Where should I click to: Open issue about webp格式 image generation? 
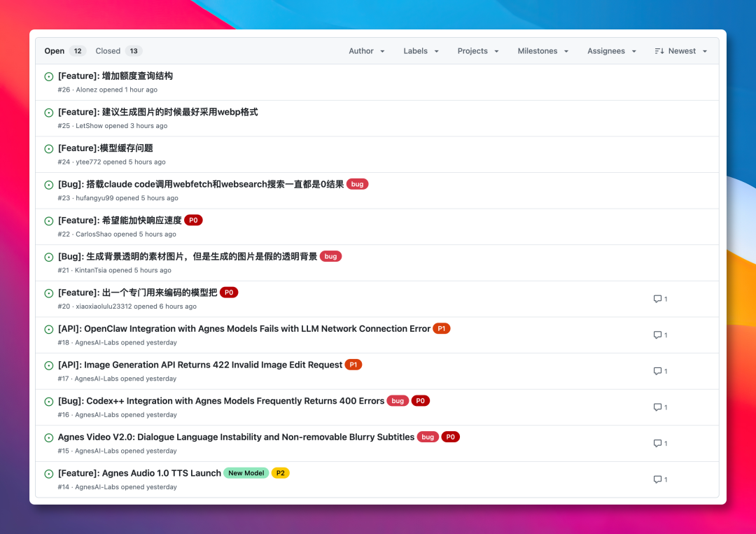[x=157, y=112]
